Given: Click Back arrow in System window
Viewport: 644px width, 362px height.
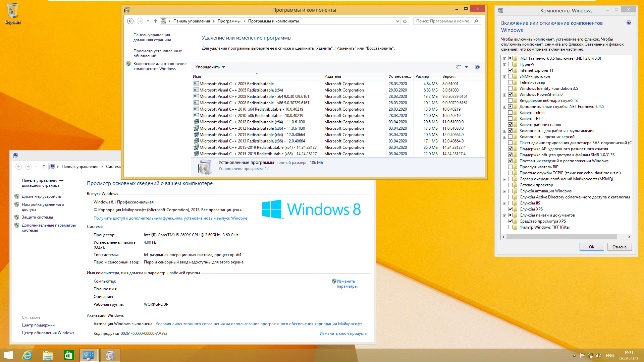Looking at the screenshot, I should click(x=19, y=167).
